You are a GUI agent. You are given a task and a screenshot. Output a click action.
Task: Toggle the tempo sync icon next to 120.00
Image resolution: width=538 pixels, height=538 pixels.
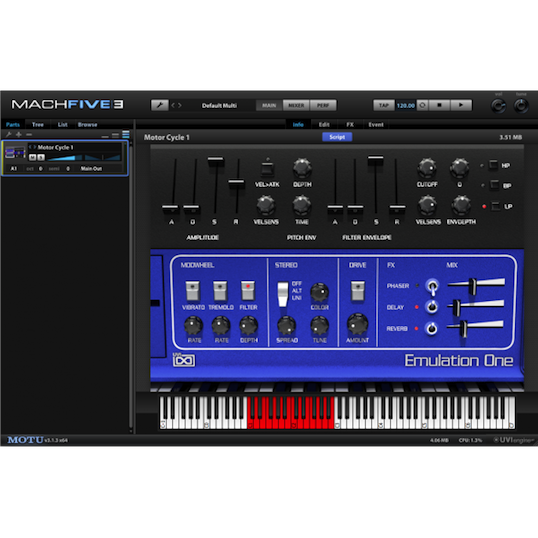(x=423, y=105)
